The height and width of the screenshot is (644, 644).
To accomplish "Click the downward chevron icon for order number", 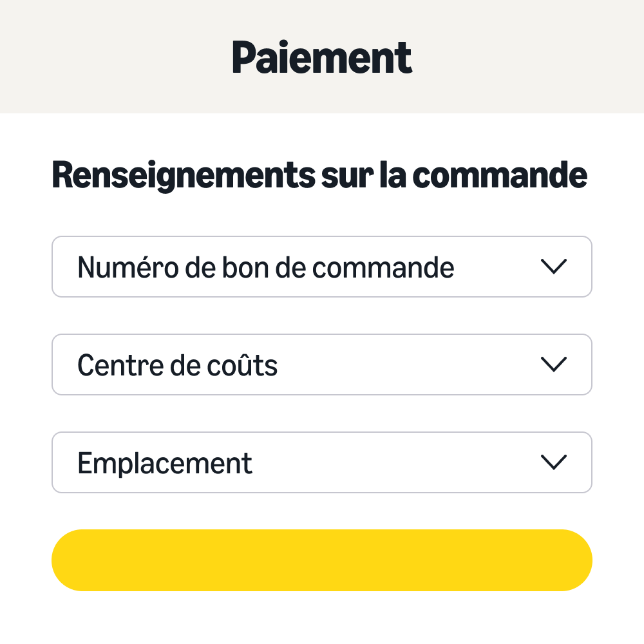I will coord(554,267).
